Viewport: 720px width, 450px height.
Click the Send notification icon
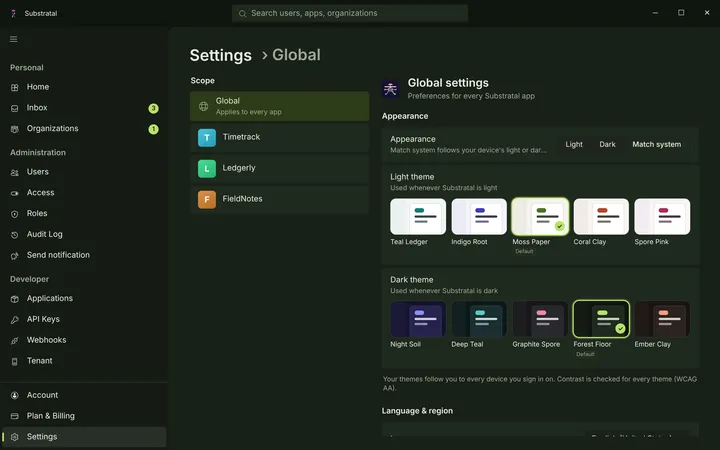[x=15, y=256]
